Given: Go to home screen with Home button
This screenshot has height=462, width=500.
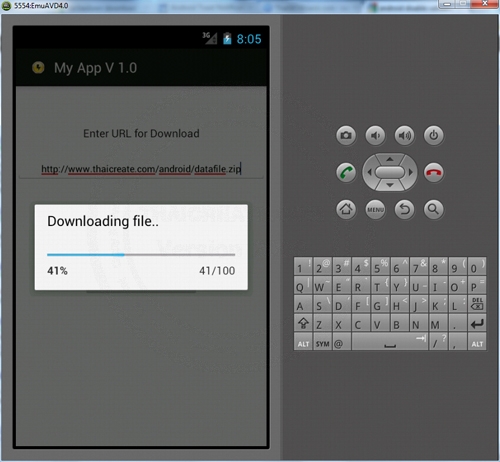Looking at the screenshot, I should click(346, 209).
